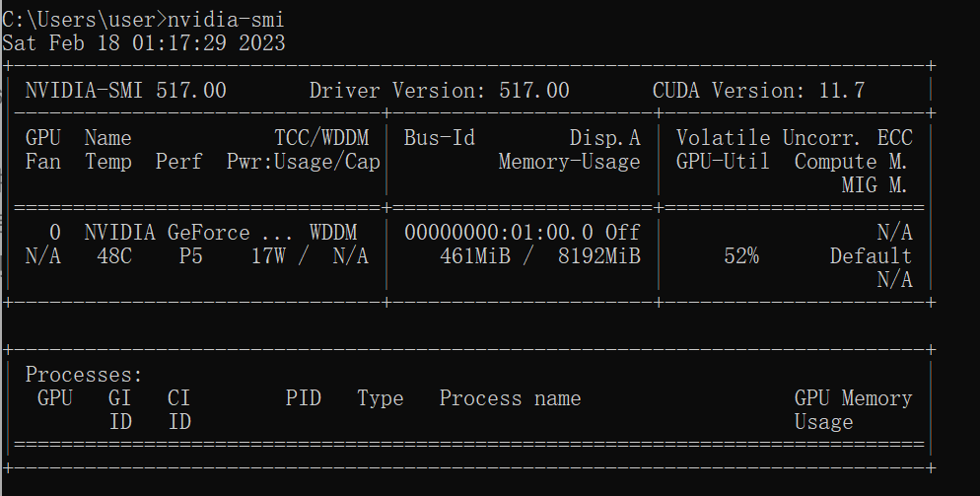Click the temperature value "48C"
Image resolution: width=980 pixels, height=496 pixels.
(114, 256)
